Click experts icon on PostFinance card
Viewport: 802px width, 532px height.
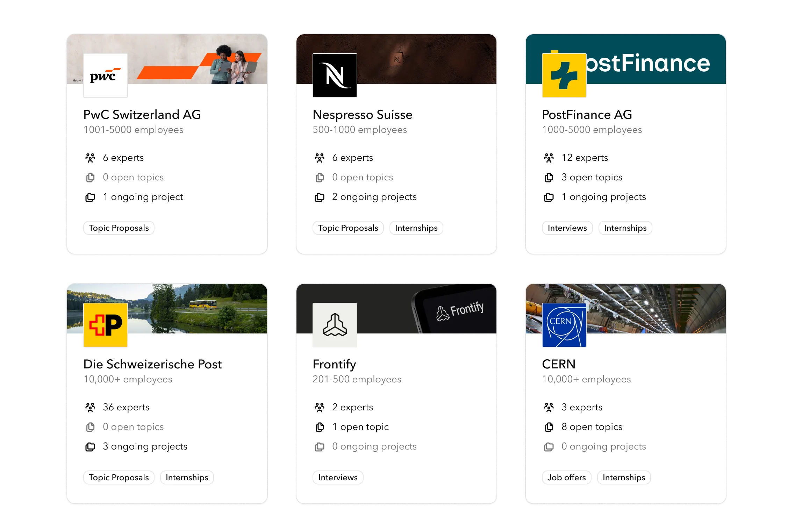pyautogui.click(x=549, y=158)
